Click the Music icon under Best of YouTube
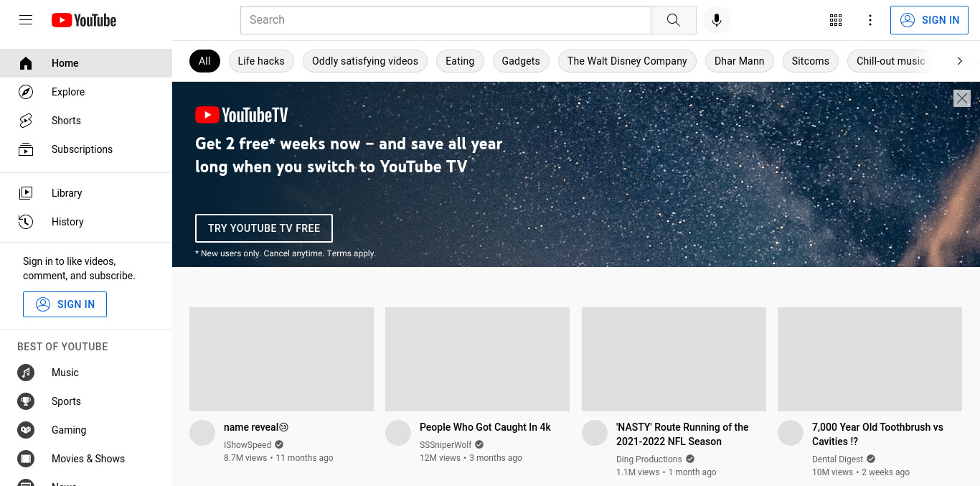980x486 pixels. pos(26,373)
